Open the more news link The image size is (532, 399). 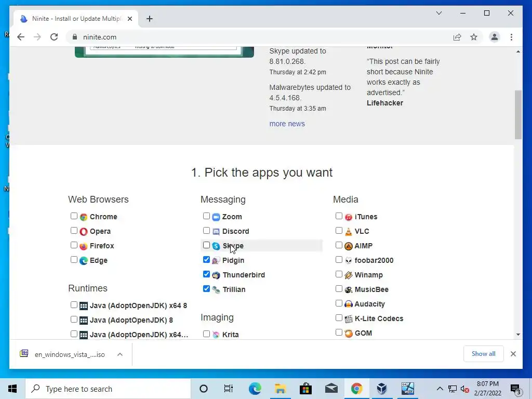pyautogui.click(x=287, y=124)
